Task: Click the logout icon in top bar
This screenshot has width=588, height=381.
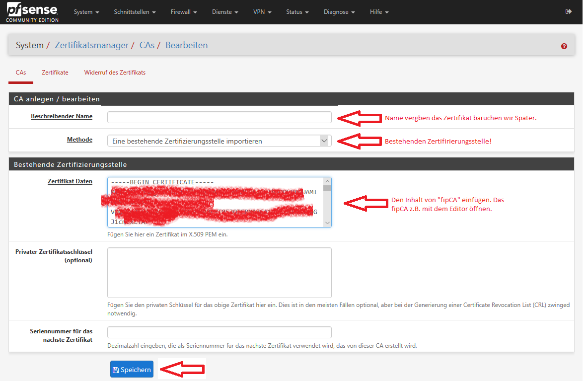Action: tap(568, 12)
